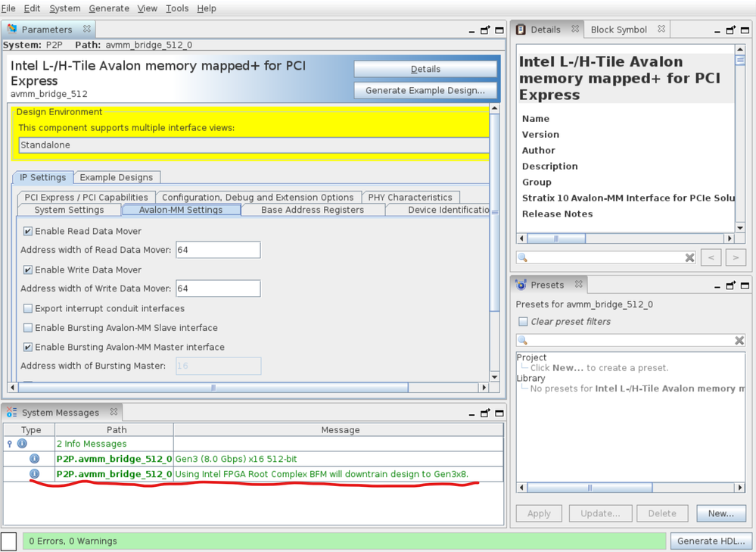This screenshot has width=756, height=552.
Task: Click the Presets search input field
Action: [x=630, y=340]
